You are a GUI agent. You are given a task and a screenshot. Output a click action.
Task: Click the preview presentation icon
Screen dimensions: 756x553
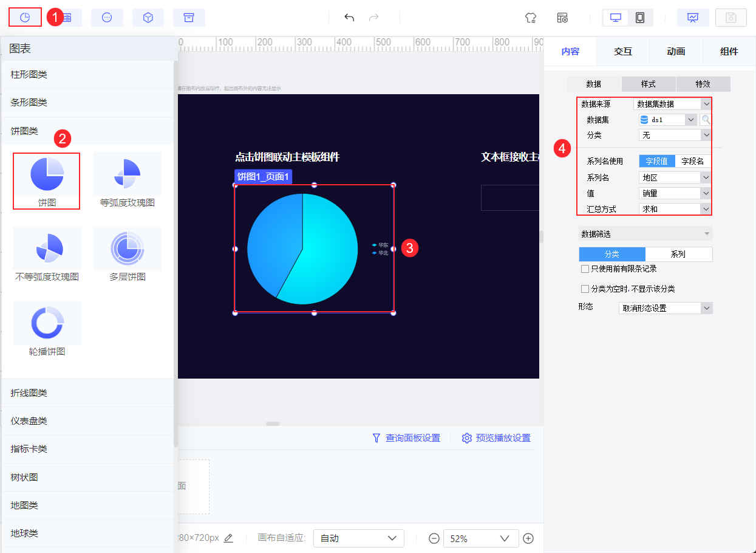(693, 18)
